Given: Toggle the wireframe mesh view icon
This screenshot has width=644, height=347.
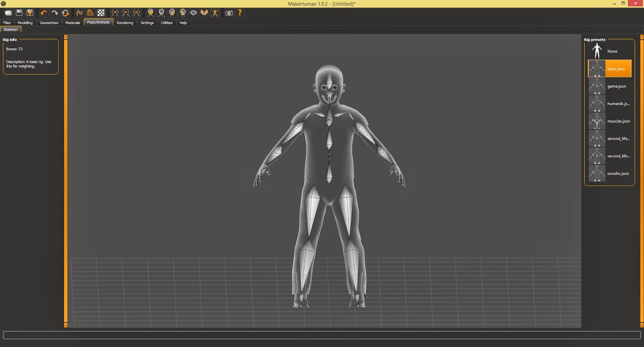Looking at the screenshot, I should [x=90, y=13].
